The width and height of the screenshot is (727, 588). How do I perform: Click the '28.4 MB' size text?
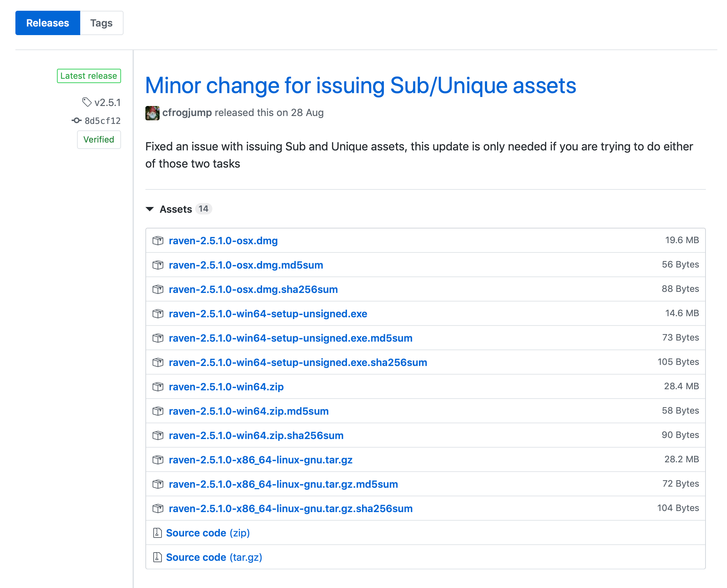(x=682, y=386)
